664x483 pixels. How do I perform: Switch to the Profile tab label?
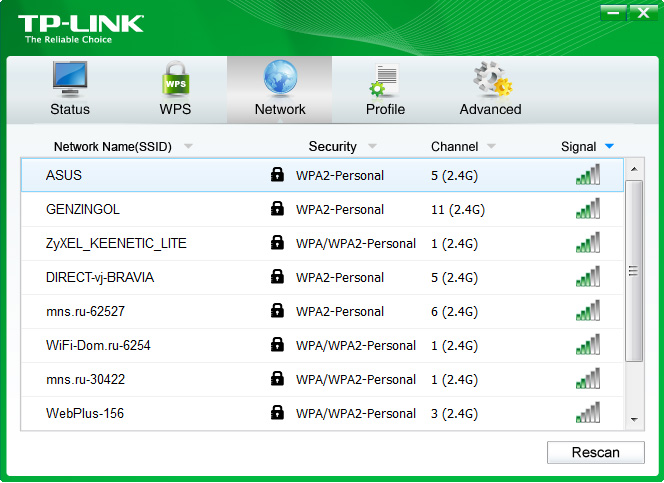coord(385,109)
